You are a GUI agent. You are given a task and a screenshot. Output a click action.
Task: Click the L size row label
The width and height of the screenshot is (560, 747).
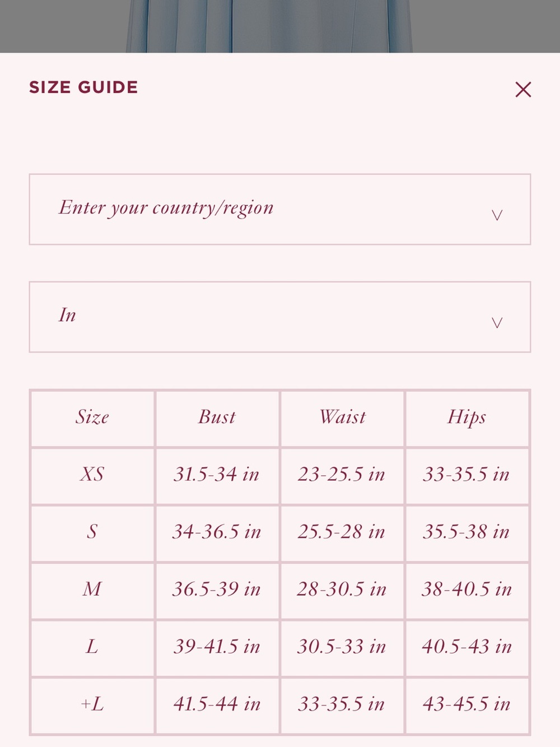(92, 647)
